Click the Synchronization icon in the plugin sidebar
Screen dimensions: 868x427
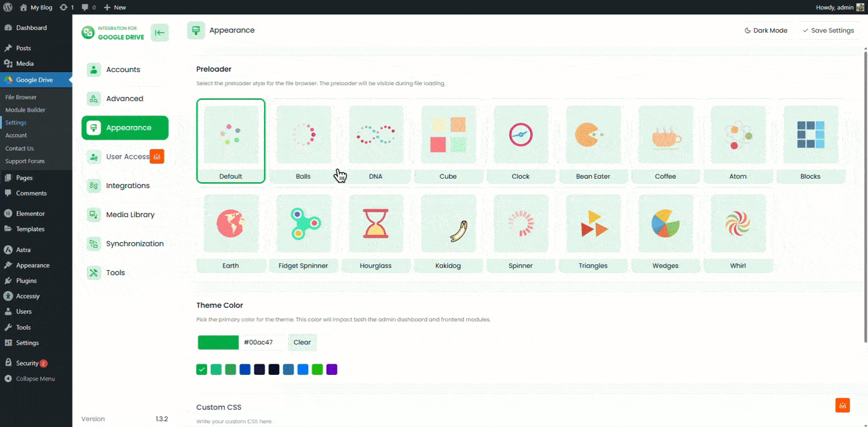[x=94, y=243]
